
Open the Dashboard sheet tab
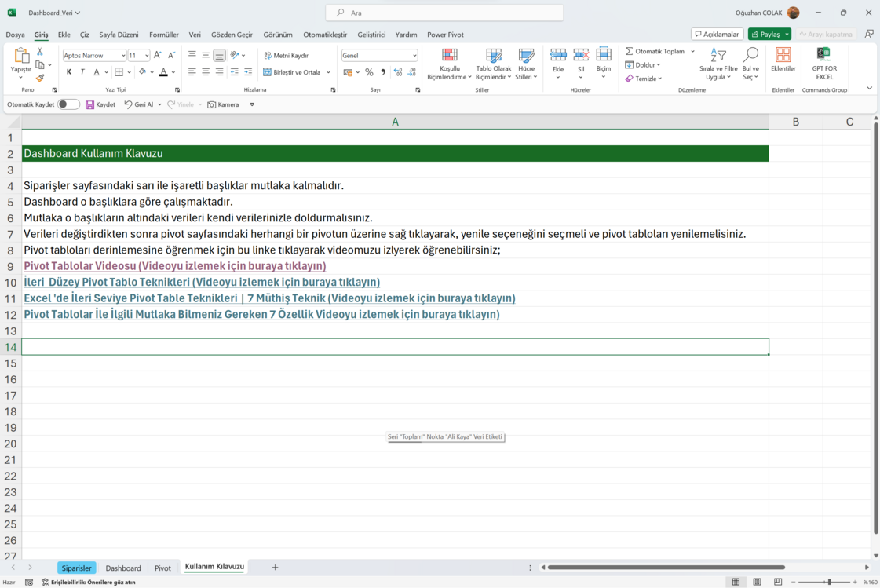(x=123, y=568)
